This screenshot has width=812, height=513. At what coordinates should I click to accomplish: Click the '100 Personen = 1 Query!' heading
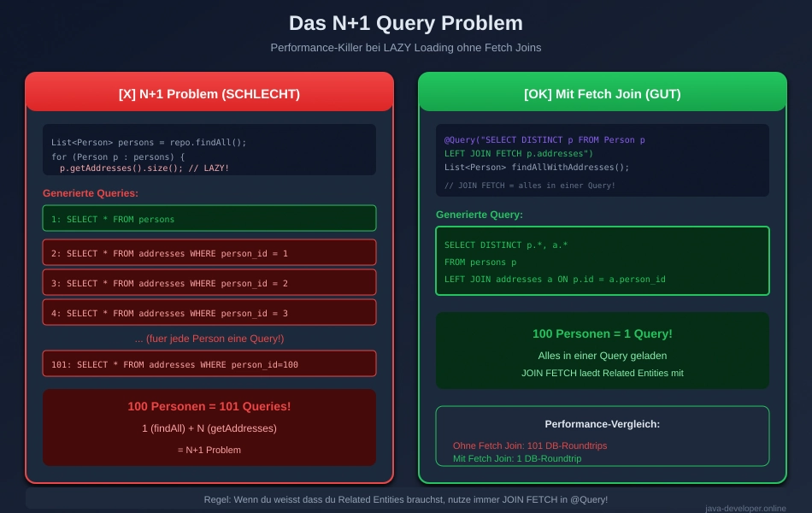coord(602,333)
